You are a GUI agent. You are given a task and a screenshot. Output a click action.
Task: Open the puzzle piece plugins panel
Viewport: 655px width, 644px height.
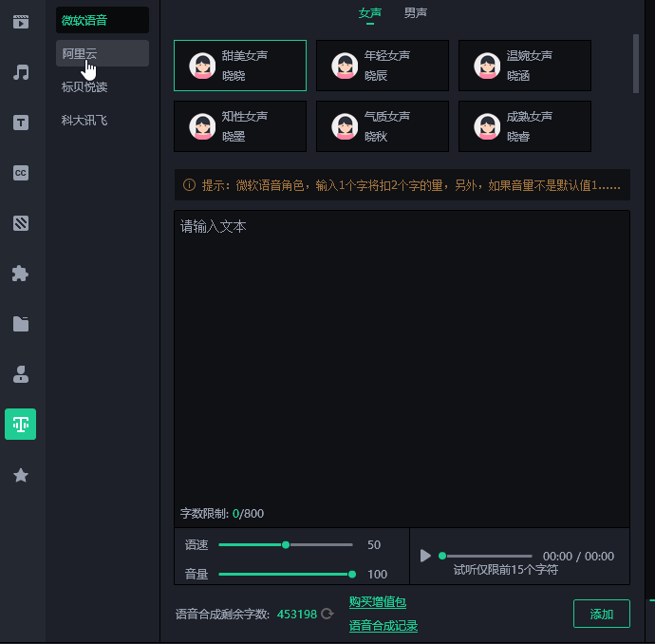click(21, 274)
